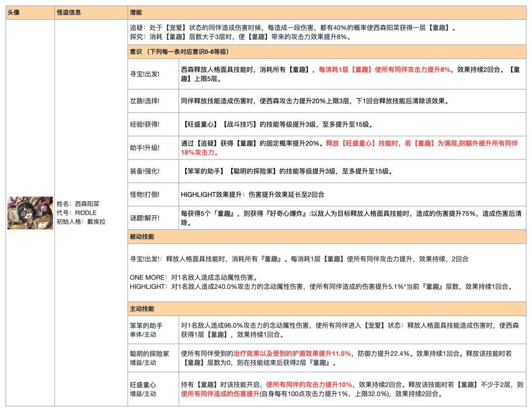Click the 装备!强化! awareness name cell
The image size is (532, 412).
[x=153, y=171]
